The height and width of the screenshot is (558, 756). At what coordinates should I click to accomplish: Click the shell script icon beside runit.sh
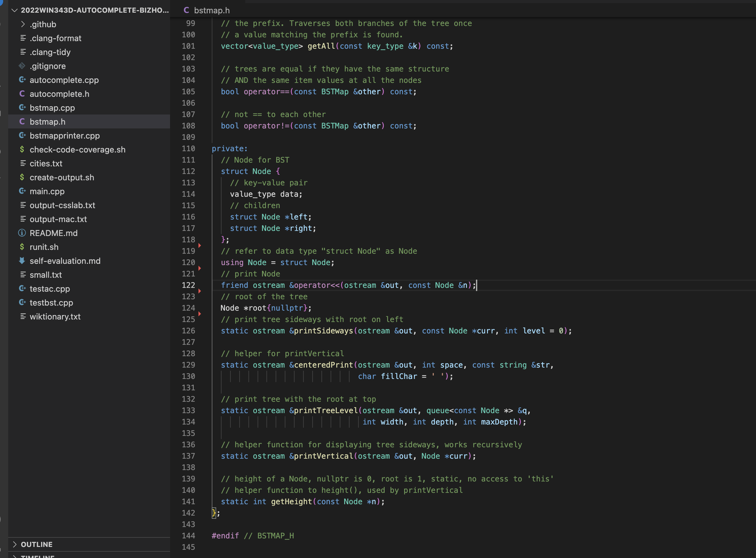point(22,247)
